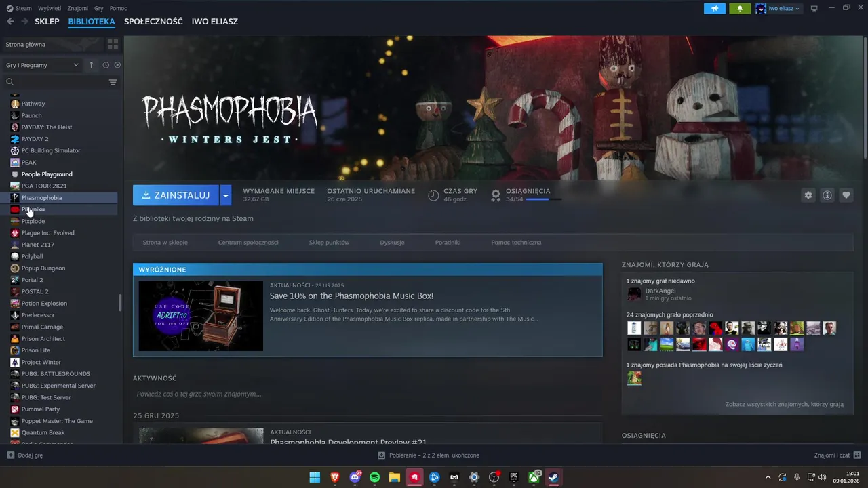
Task: Open the Strona w sklepie link
Action: pos(165,242)
